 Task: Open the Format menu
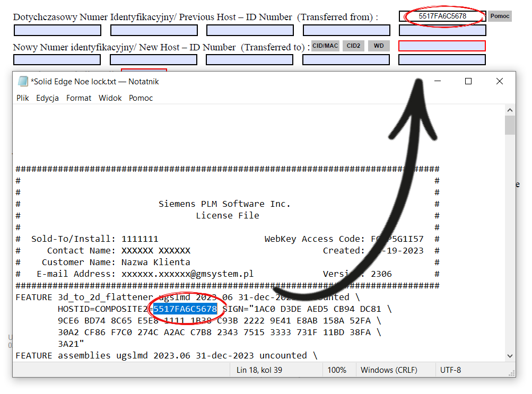79,98
